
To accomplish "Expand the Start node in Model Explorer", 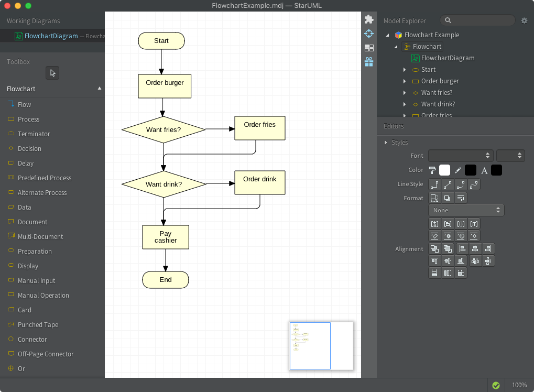I will (x=405, y=69).
